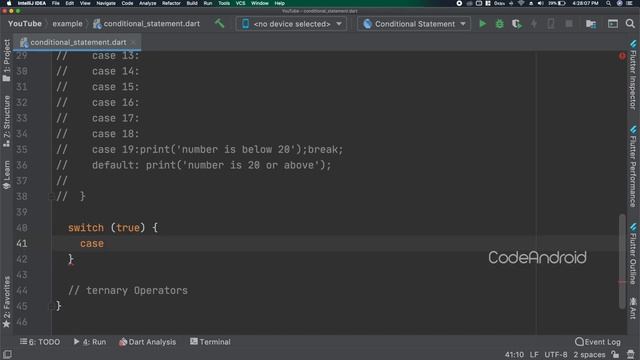Open the IntelliJ IDEA application menu

(31, 3)
